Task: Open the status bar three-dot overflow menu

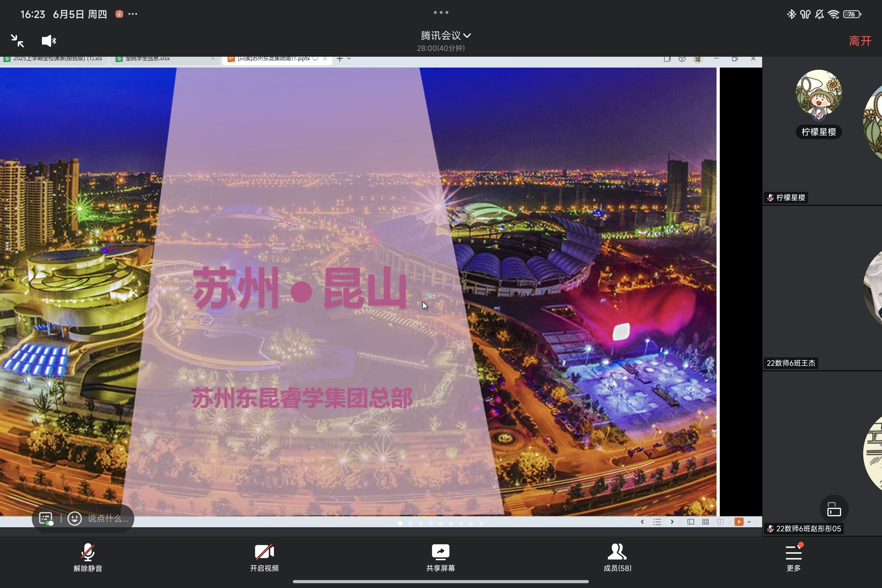Action: pyautogui.click(x=133, y=14)
